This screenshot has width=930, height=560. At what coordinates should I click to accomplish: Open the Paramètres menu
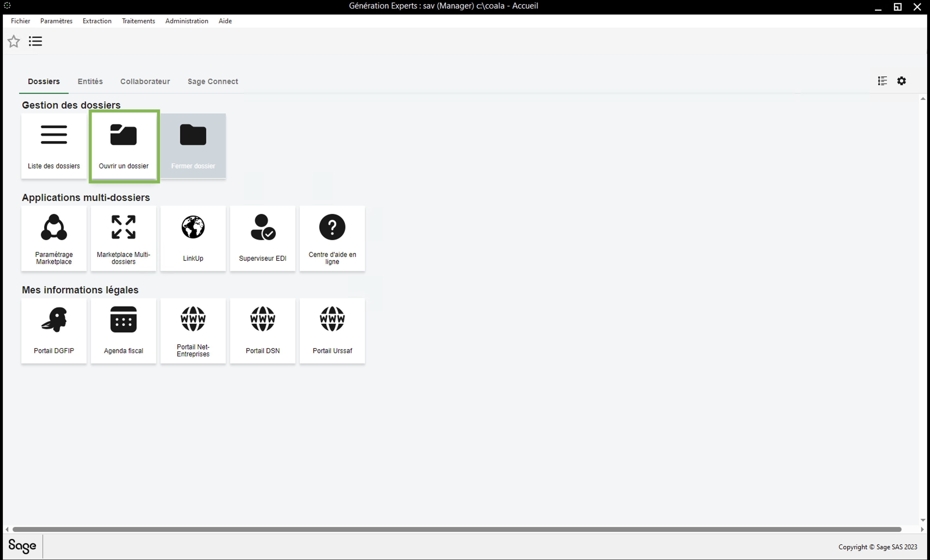point(56,21)
